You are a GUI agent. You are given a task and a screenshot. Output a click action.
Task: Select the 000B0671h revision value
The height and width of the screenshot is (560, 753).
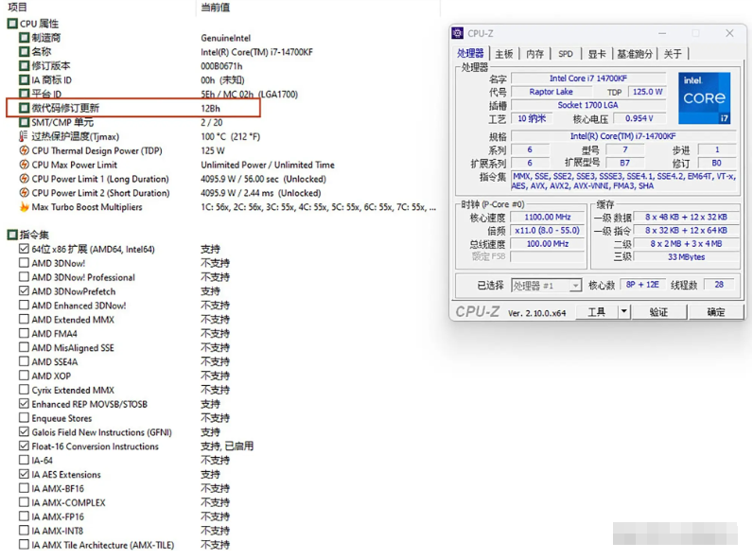[221, 66]
